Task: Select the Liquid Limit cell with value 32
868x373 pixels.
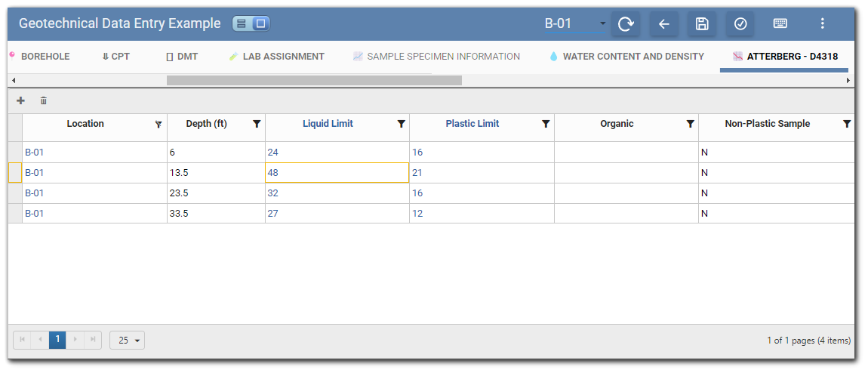Action: pos(337,193)
